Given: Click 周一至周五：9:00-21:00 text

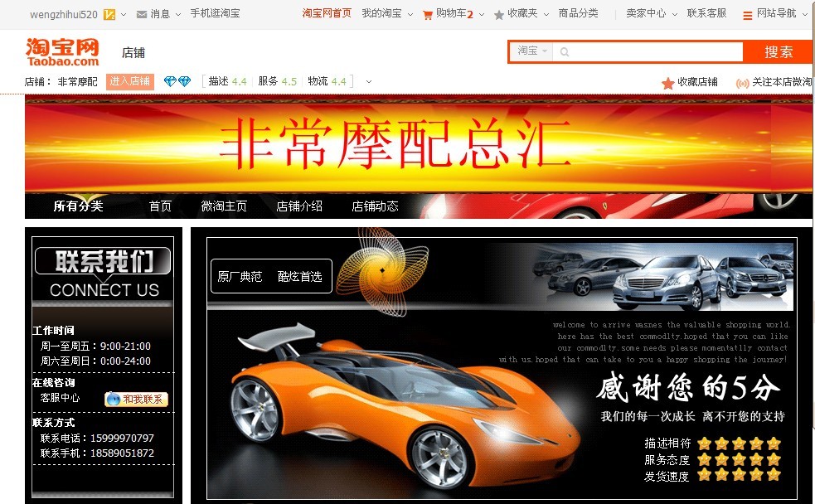Looking at the screenshot, I should pos(95,346).
